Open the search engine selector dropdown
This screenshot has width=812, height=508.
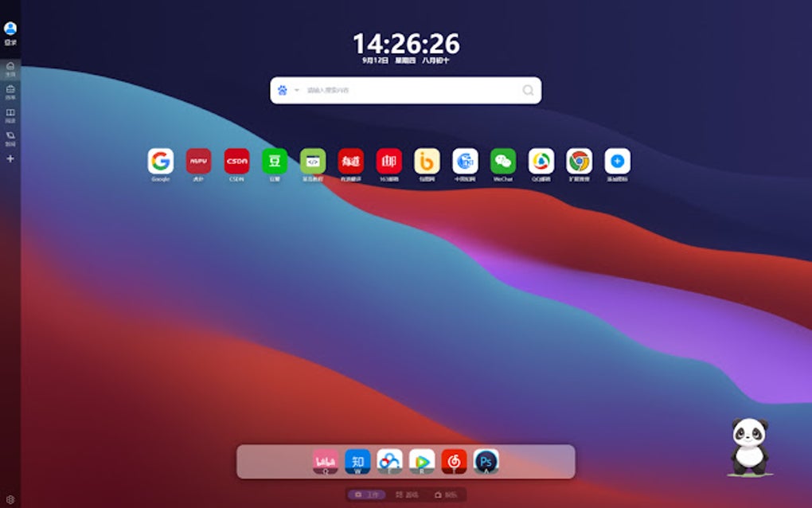pyautogui.click(x=289, y=90)
